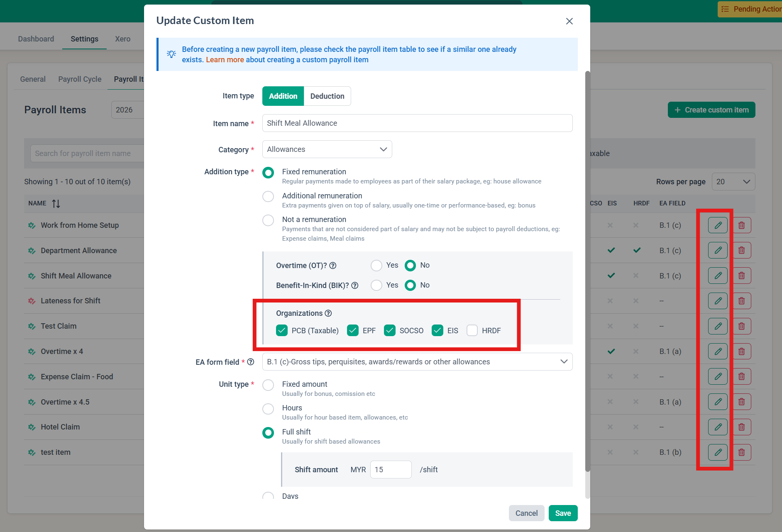
Task: Uncheck the SOCSO checkbox
Action: tap(390, 330)
